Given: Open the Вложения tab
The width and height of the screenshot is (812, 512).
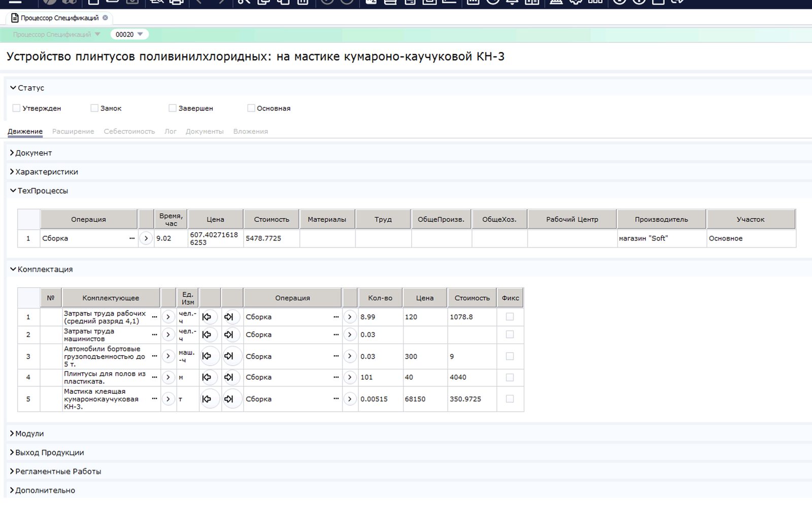Looking at the screenshot, I should pos(251,131).
